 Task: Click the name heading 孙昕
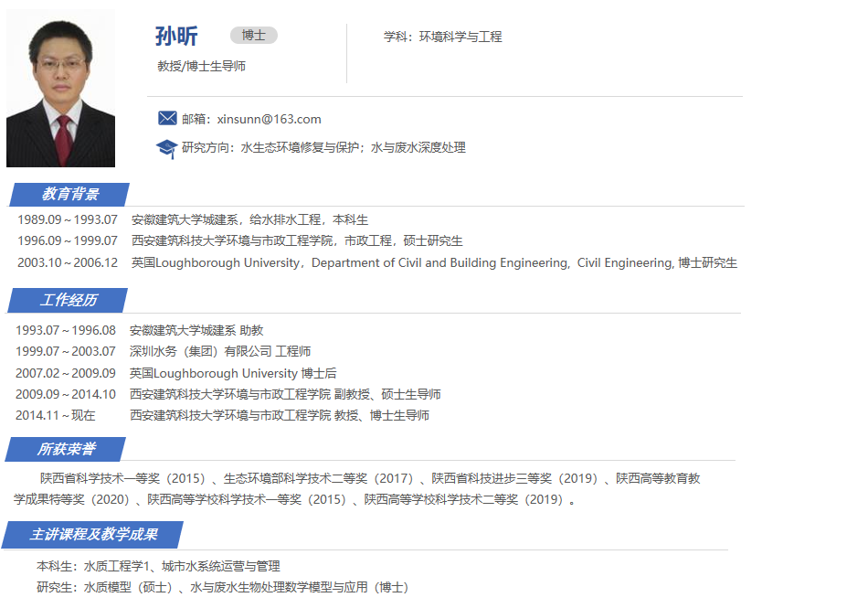[x=176, y=36]
